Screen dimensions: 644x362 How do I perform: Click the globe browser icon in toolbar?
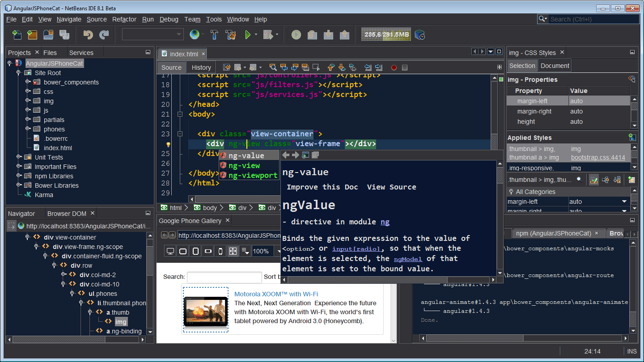click(x=195, y=34)
